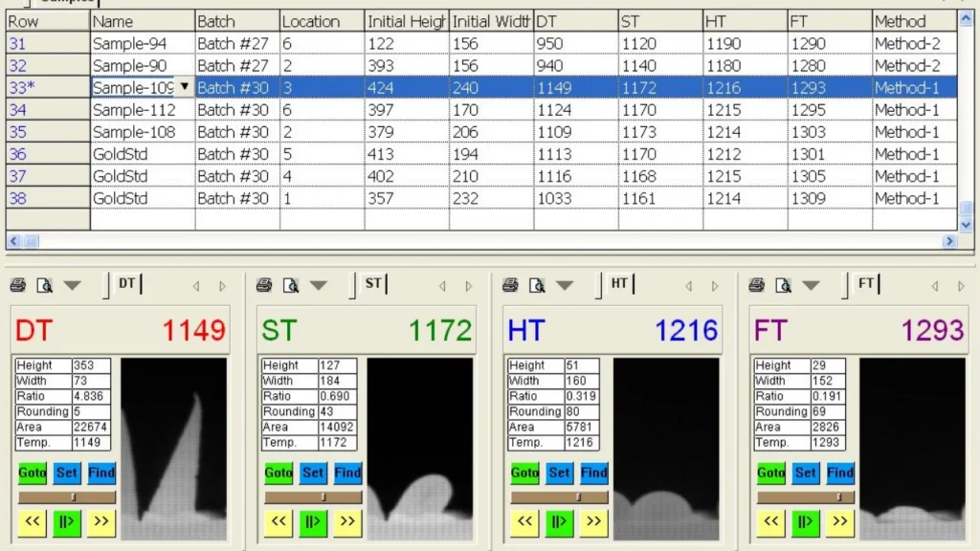This screenshot has height=551, width=980.
Task: Select the FT tab in the fourth panel
Action: tap(865, 283)
